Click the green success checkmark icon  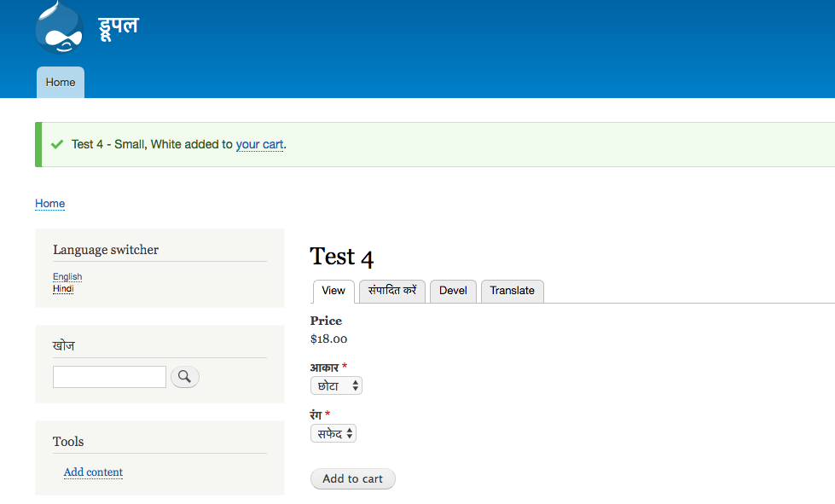pyautogui.click(x=57, y=144)
